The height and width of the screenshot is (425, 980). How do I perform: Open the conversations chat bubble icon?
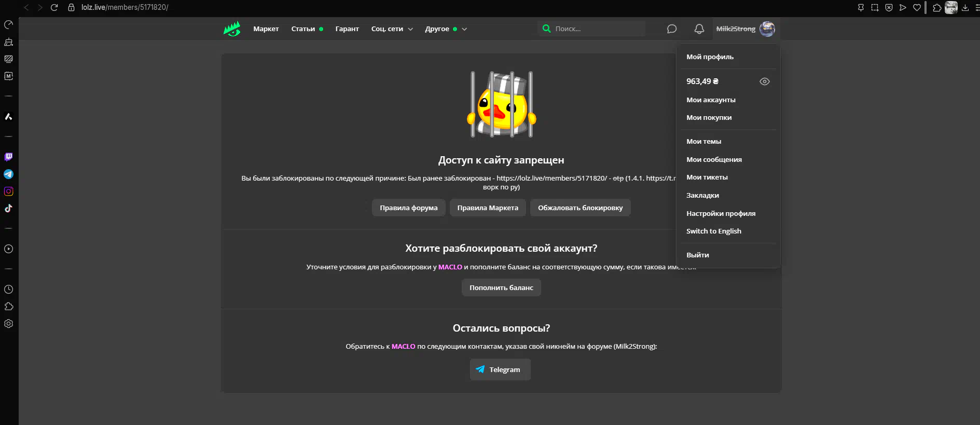point(672,29)
